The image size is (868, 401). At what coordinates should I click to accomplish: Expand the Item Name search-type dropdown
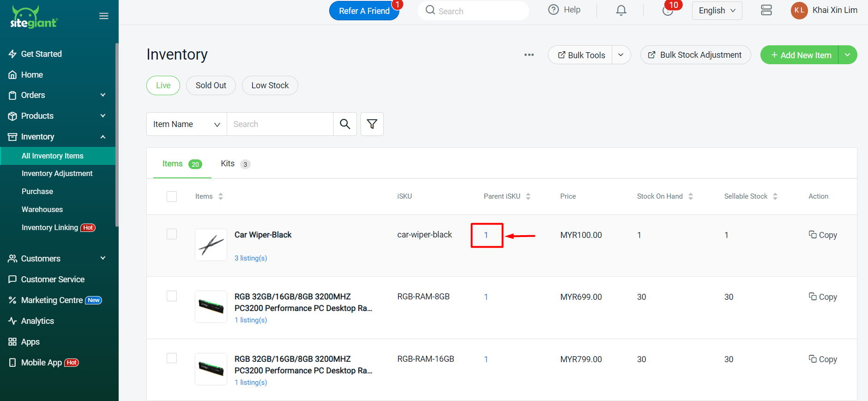[187, 124]
